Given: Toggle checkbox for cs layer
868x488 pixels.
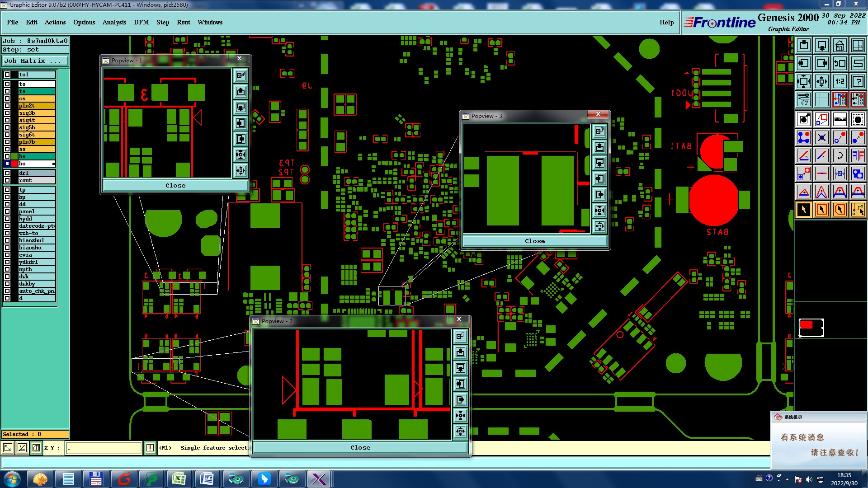Looking at the screenshot, I should 7,99.
